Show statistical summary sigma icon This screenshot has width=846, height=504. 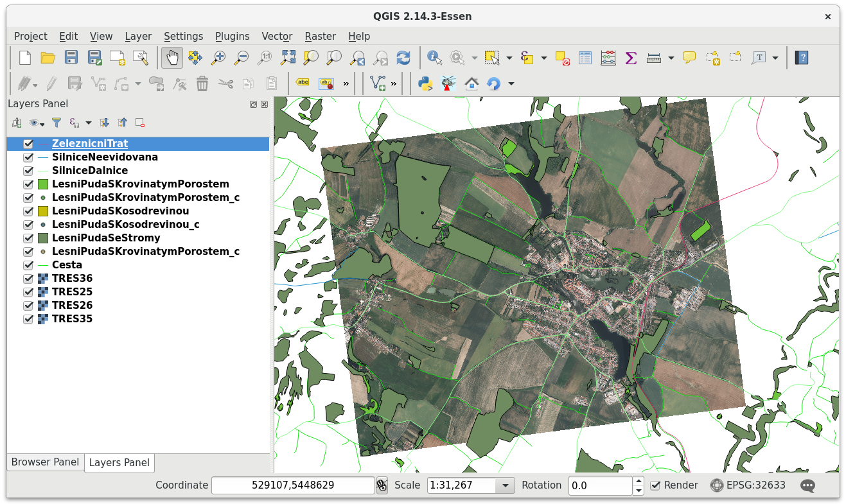(631, 58)
